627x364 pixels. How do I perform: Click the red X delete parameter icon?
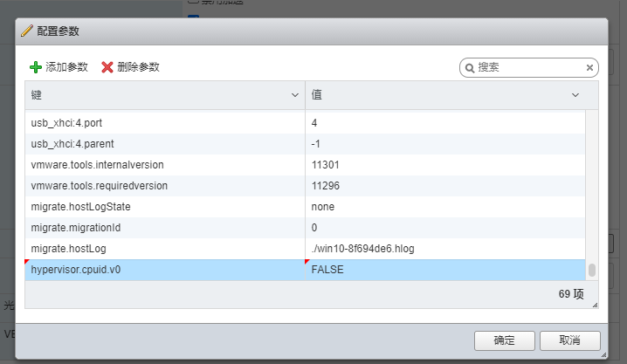107,67
